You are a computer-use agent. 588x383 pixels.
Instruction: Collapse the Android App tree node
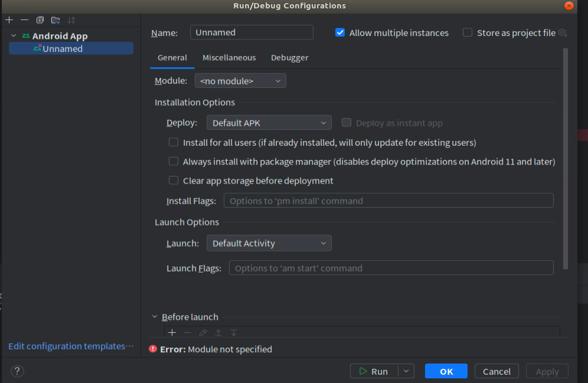14,36
